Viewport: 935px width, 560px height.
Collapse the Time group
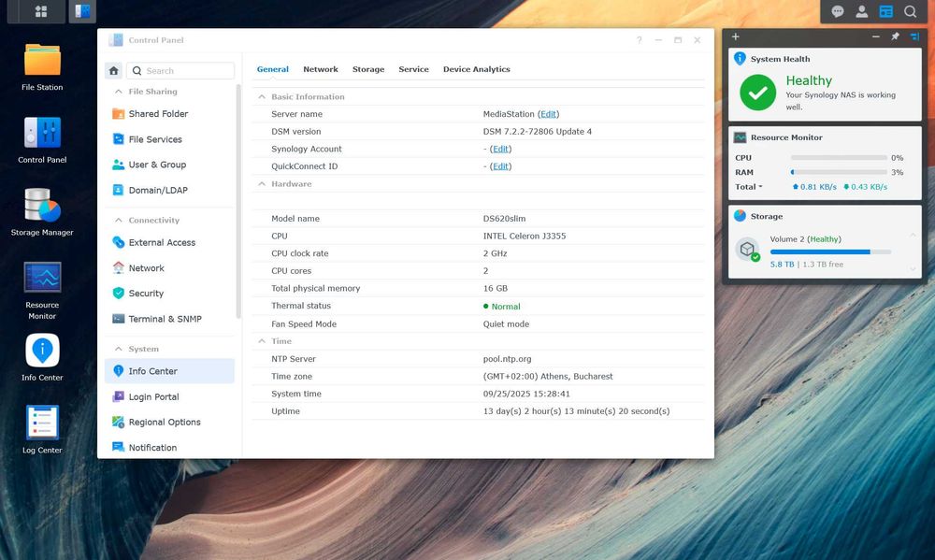coord(261,341)
